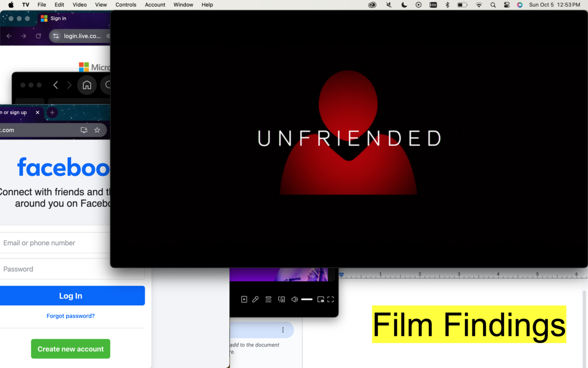588x368 pixels.
Task: Enter fullscreen from the mini player controls
Action: click(331, 299)
